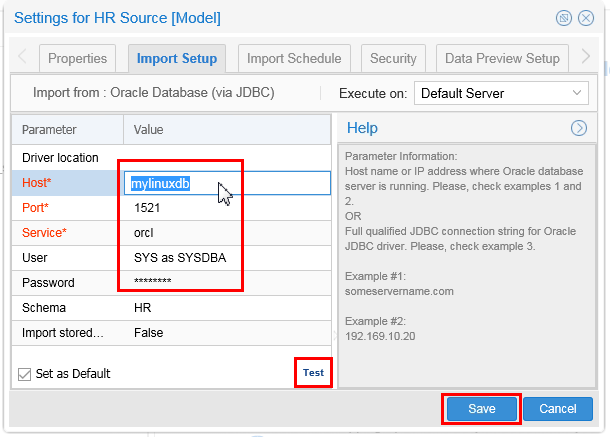Screen dimensions: 610x437
Task: Collapse the Help panel arrow icon
Action: 578,128
